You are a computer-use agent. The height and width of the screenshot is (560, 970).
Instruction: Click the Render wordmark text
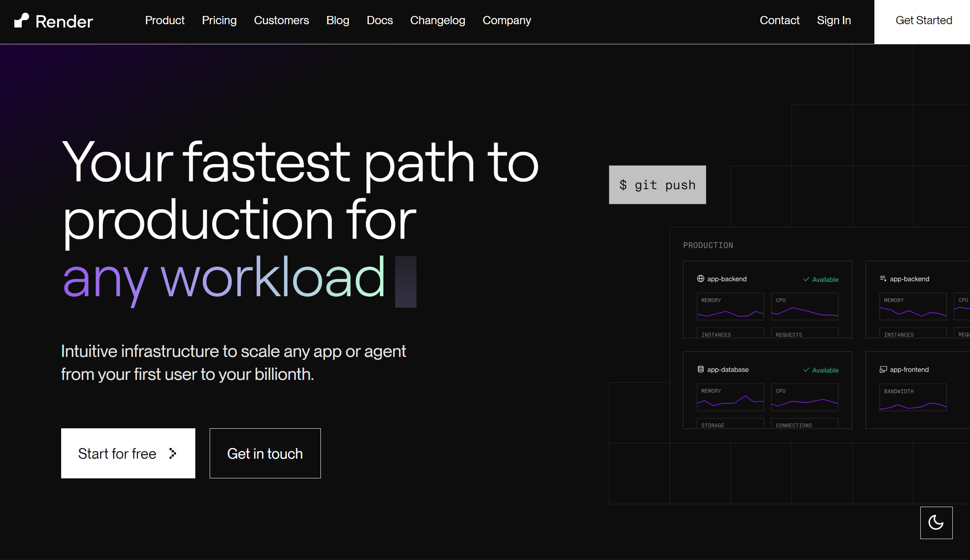pos(64,21)
